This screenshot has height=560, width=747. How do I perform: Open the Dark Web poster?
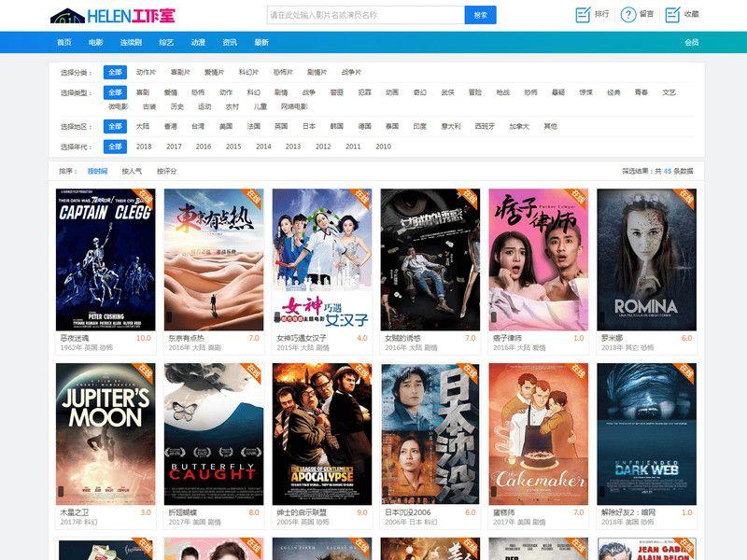click(x=646, y=434)
